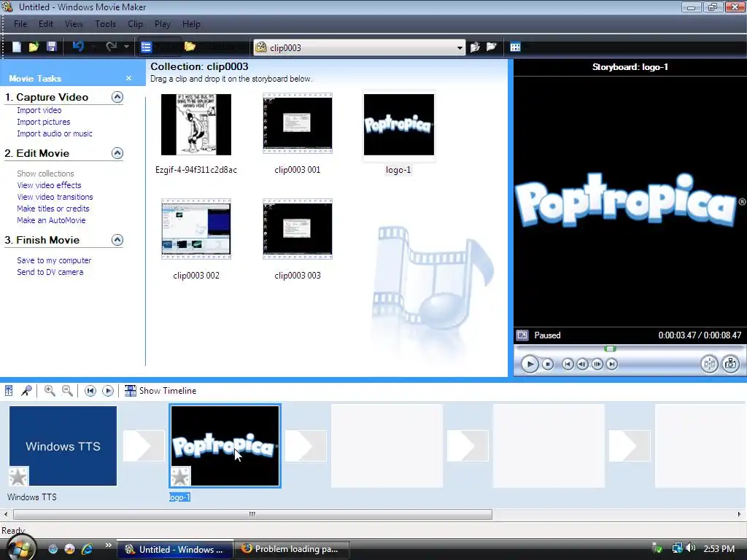Viewport: 747px width, 560px height.
Task: Open the Tools menu
Action: 105,24
